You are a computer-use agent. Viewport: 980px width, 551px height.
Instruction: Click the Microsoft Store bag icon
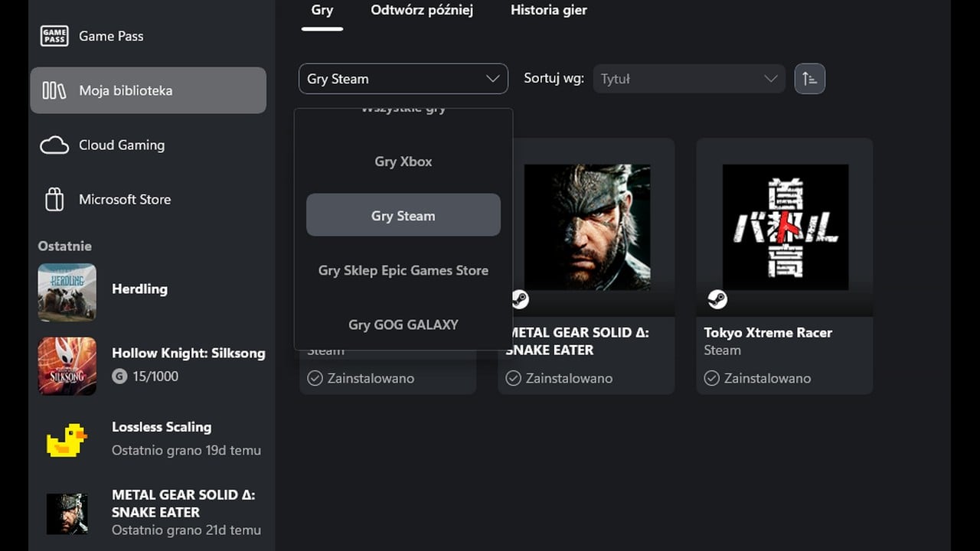coord(54,199)
